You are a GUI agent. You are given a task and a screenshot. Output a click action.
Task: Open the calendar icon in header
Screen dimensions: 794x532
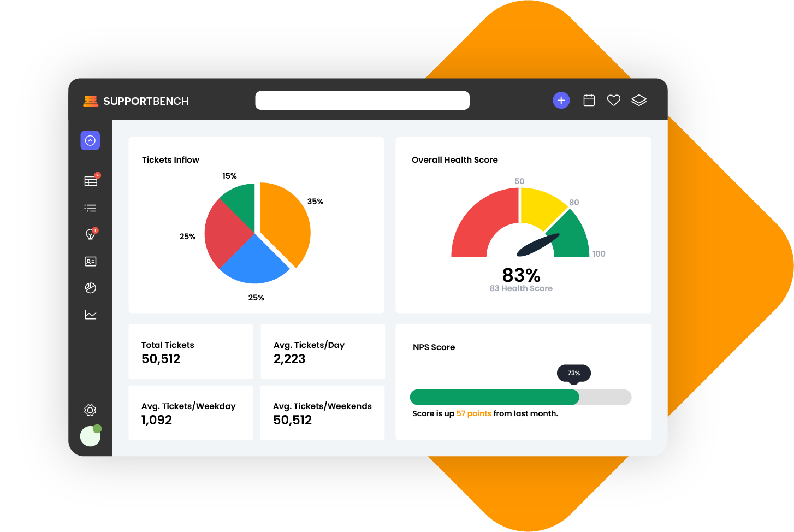coord(589,101)
